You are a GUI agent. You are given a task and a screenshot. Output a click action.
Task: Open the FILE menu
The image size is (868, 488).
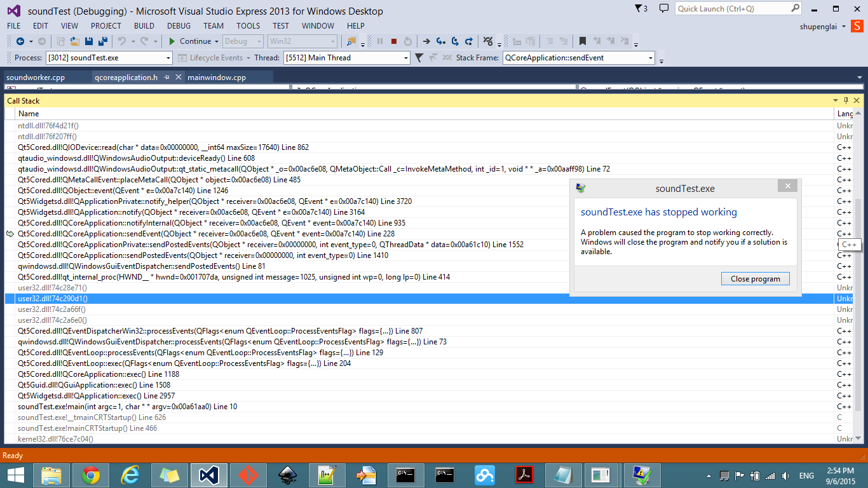point(13,26)
